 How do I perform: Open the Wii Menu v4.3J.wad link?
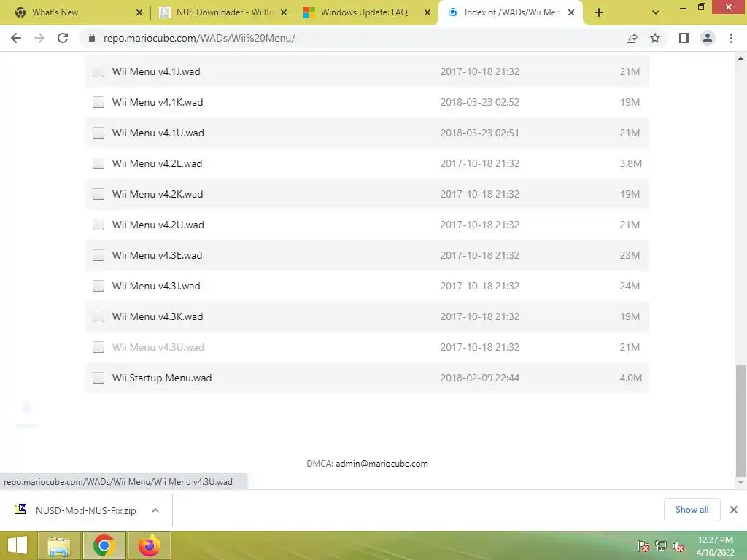[x=156, y=286]
